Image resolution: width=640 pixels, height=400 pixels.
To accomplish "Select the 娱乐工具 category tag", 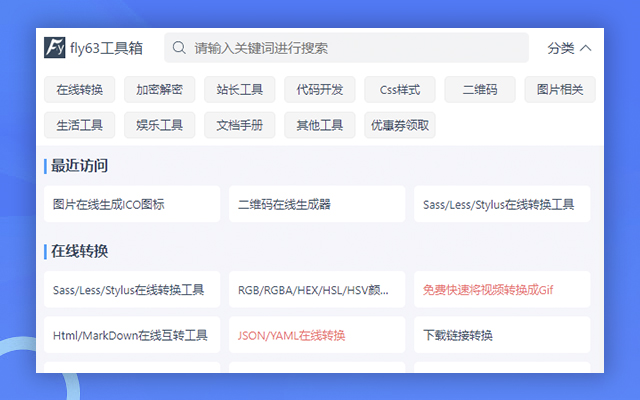I will coord(160,125).
